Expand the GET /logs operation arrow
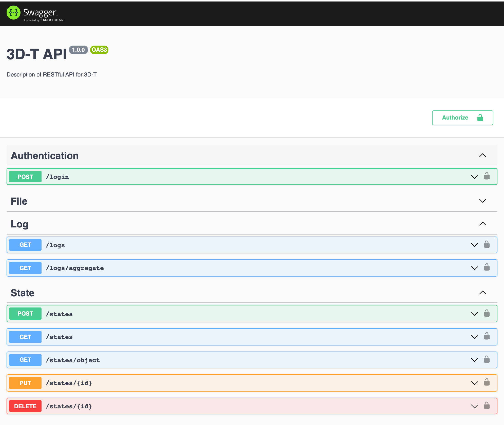Viewport: 504px width, 425px height. [475, 245]
